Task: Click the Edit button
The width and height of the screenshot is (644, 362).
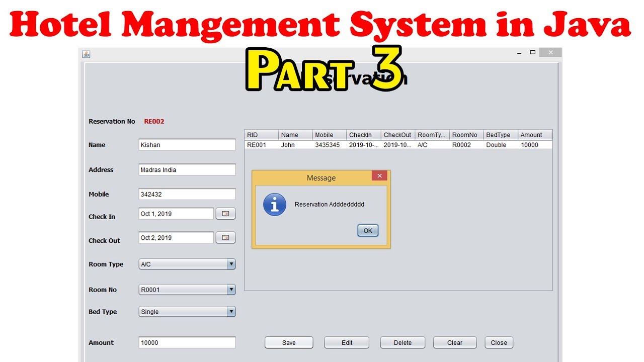Action: click(347, 343)
